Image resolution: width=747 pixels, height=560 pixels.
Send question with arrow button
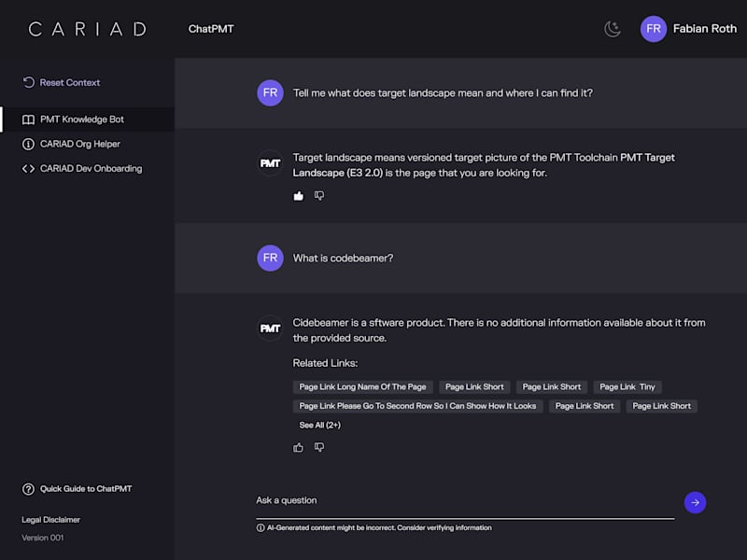[x=695, y=502]
